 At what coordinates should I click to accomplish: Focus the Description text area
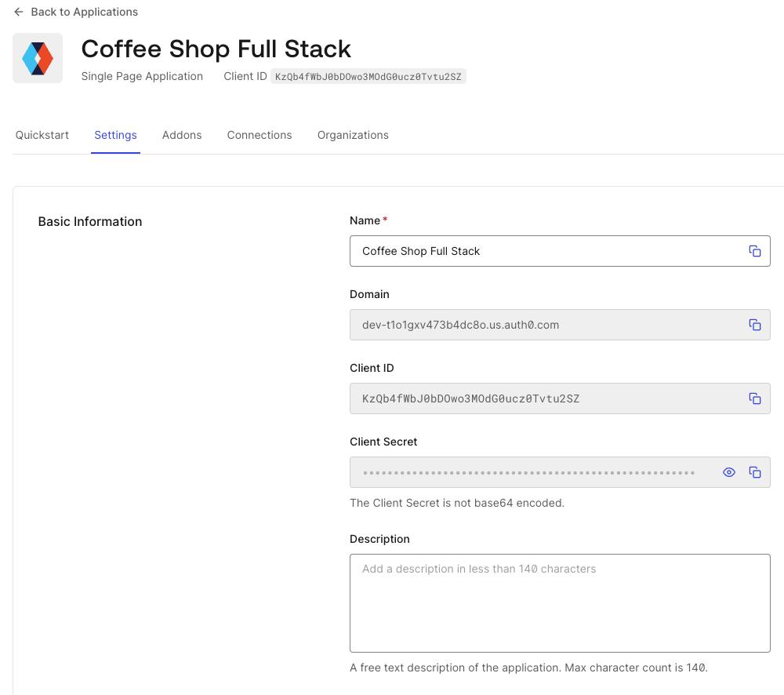[x=560, y=603]
